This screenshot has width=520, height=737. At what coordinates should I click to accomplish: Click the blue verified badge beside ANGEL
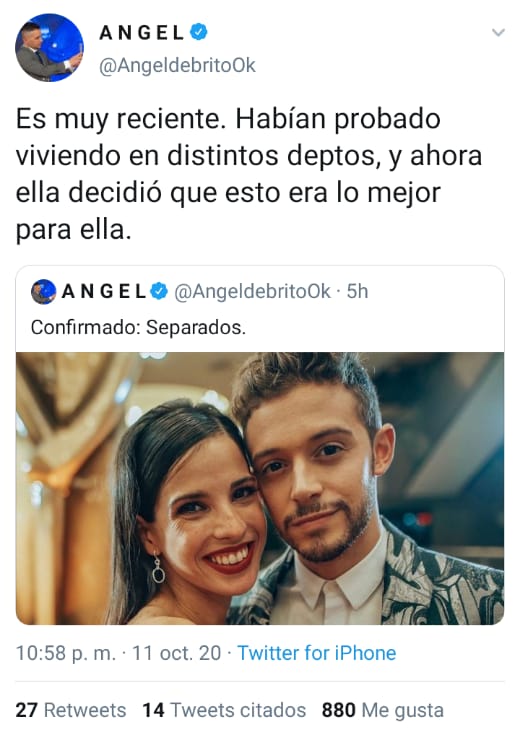point(198,32)
